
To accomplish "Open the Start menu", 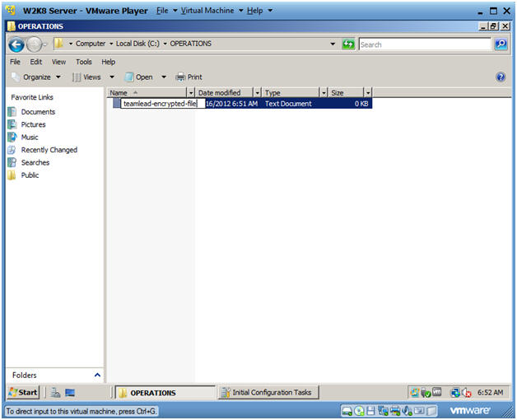I will [23, 392].
